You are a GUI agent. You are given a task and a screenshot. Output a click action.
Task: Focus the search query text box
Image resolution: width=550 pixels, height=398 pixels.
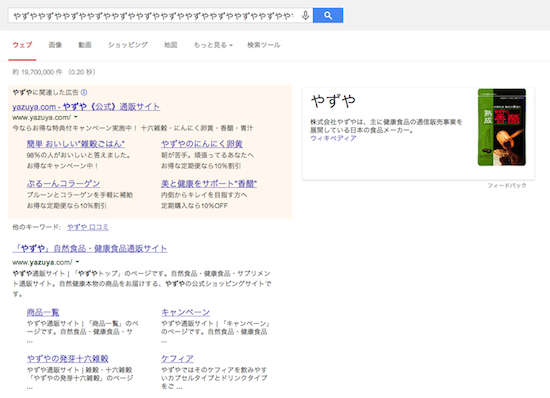click(154, 15)
